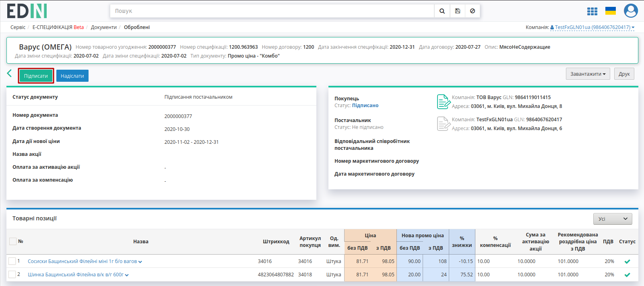Click promo price with VAT 108 cell

[442, 261]
